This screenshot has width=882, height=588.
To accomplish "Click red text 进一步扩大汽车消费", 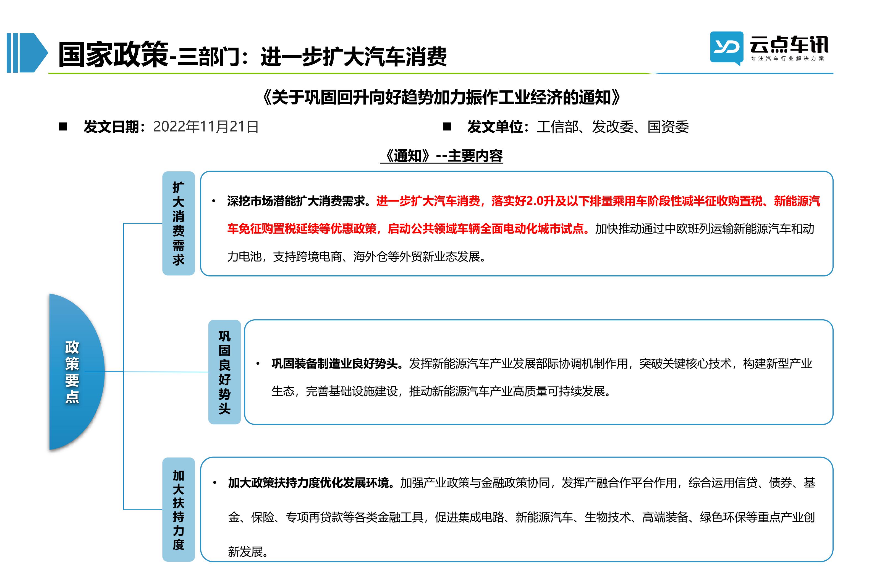I will coord(428,201).
